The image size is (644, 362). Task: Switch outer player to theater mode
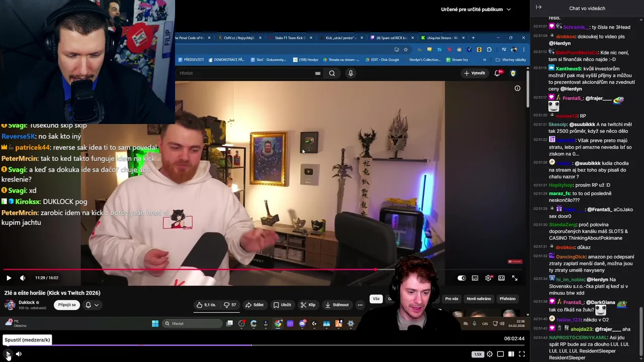tap(501, 354)
